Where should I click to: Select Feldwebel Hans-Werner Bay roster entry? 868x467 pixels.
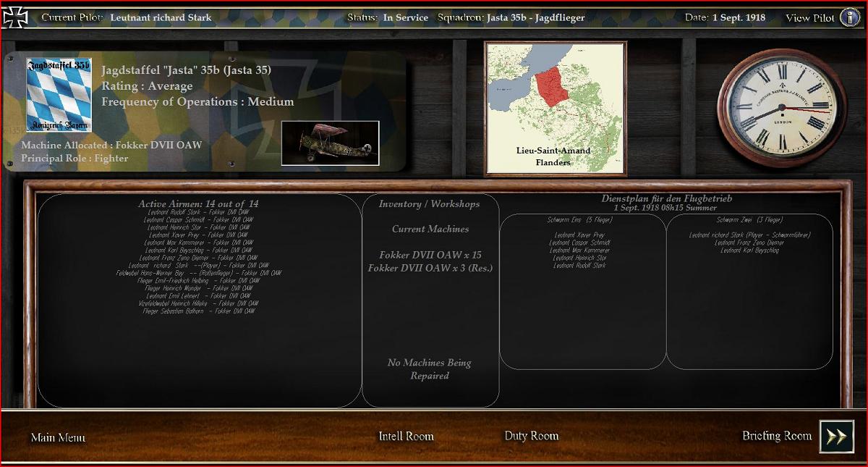tap(199, 273)
